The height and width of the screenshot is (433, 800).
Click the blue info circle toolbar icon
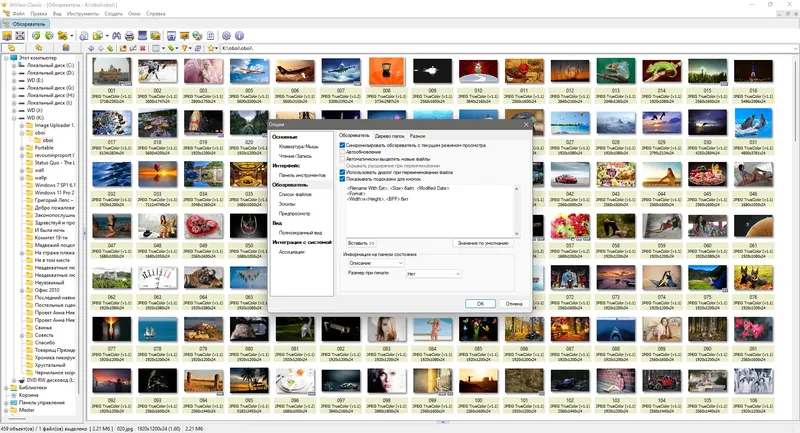point(239,36)
